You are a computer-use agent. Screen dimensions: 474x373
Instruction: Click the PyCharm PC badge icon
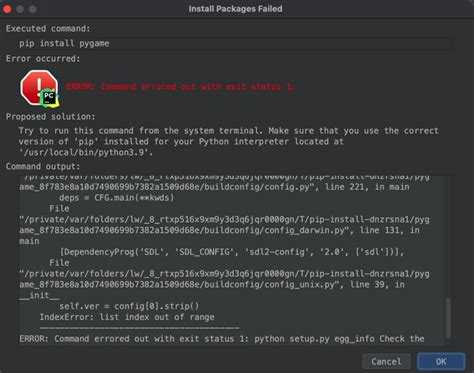(49, 98)
